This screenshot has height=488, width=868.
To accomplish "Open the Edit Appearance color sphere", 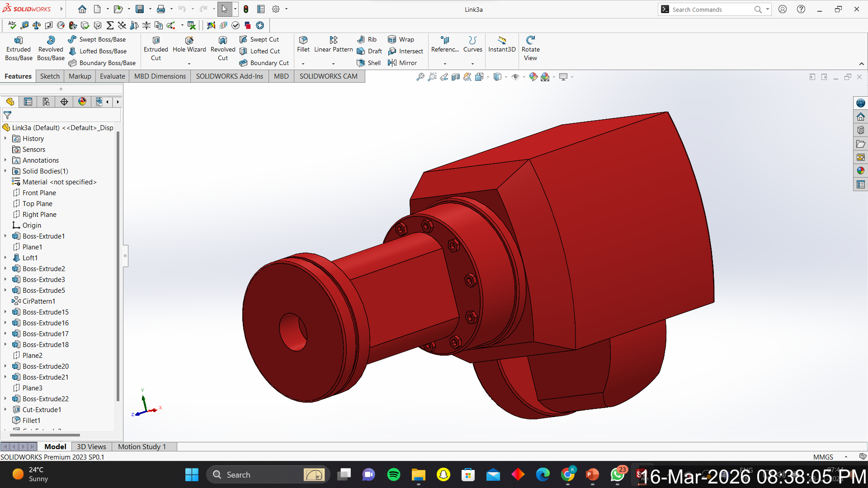I will (533, 77).
